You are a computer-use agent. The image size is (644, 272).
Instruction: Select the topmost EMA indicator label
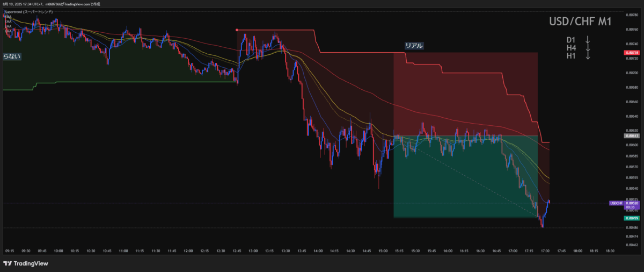(8, 17)
